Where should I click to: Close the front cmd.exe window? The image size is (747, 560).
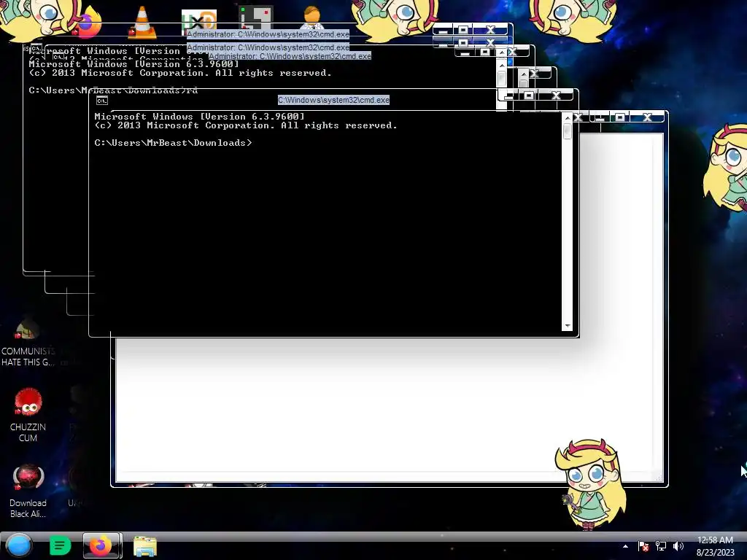point(556,96)
